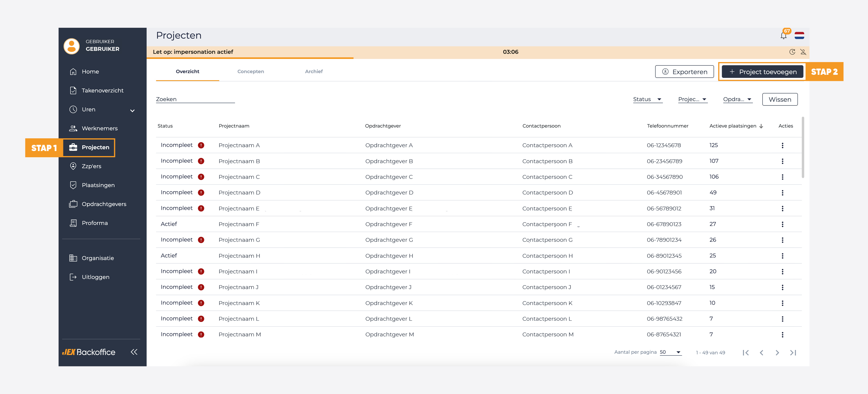Open the Status filter dropdown
The image size is (868, 394).
[648, 99]
